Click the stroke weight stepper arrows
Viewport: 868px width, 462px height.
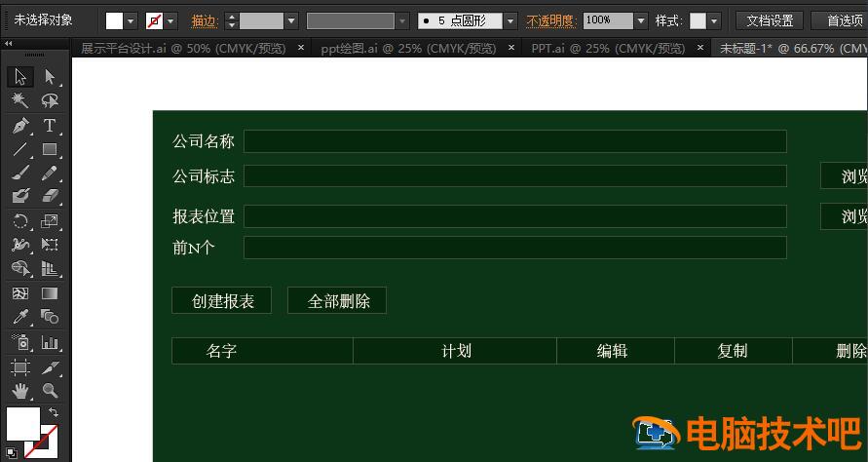click(231, 20)
